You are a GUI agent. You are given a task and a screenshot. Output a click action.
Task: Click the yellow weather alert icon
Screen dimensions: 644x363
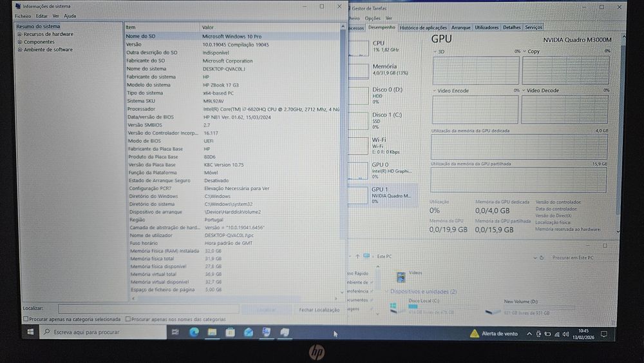(x=475, y=333)
